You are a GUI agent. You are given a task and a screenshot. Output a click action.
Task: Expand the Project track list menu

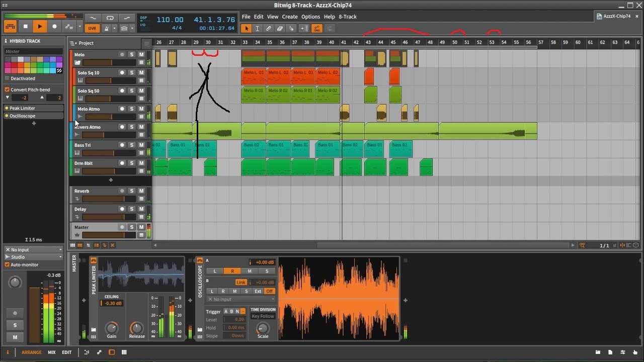[x=73, y=43]
